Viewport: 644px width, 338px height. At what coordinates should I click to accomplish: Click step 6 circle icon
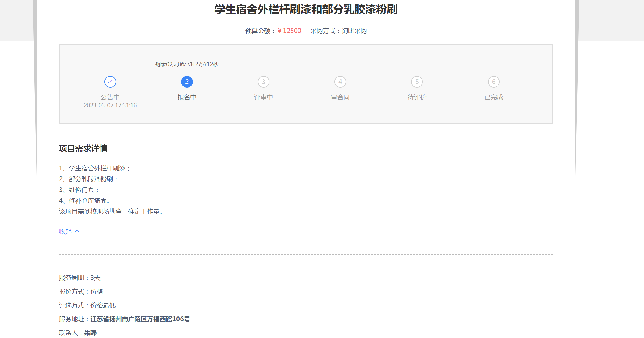[x=494, y=82]
